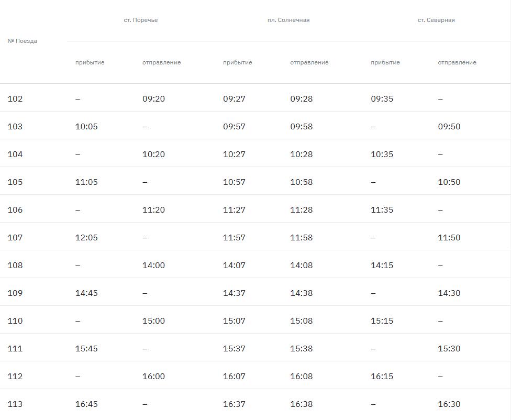Select train number 105 in table

pyautogui.click(x=15, y=182)
